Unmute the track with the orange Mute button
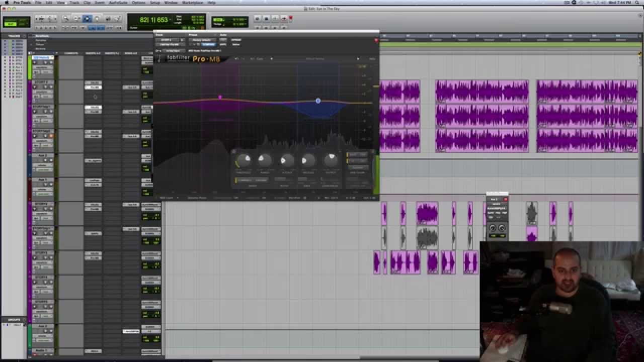The width and height of the screenshot is (644, 362). tap(51, 136)
